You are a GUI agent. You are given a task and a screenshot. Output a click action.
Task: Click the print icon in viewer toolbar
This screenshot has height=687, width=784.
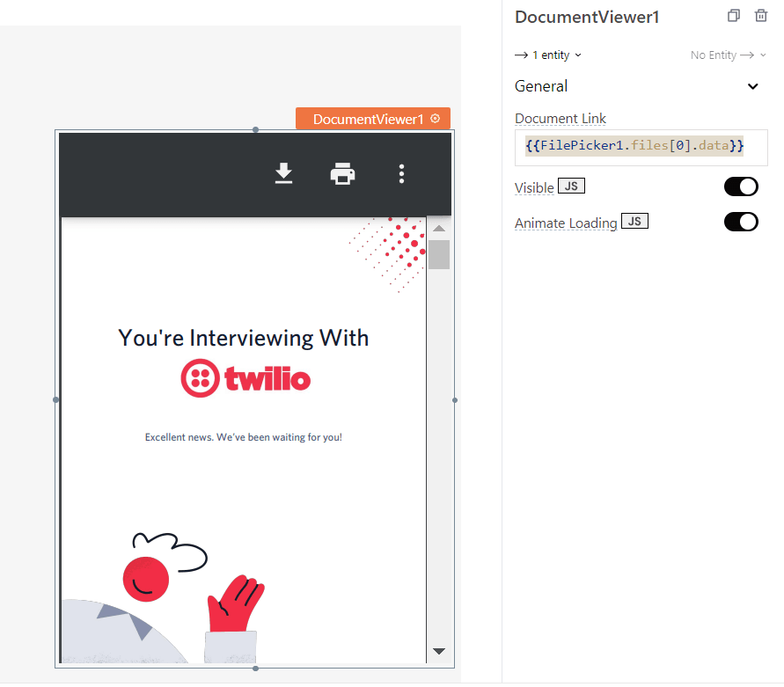(x=342, y=174)
